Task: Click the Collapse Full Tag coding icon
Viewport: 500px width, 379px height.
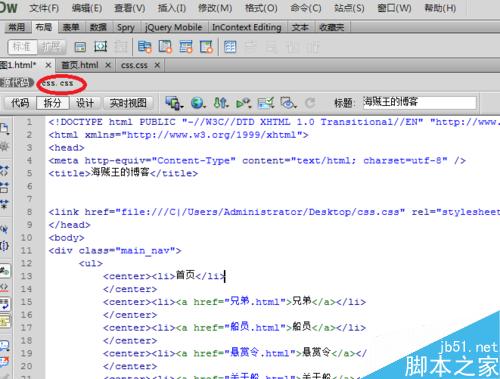Action: tap(4, 170)
